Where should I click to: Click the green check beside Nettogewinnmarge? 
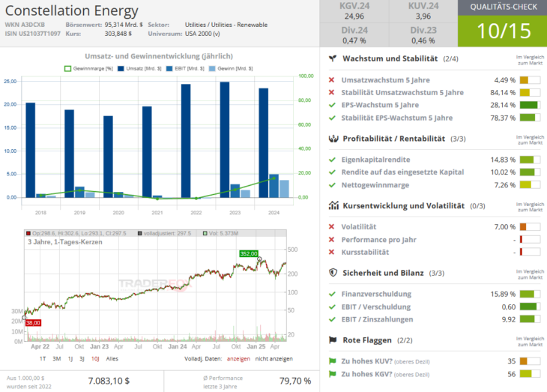point(332,185)
